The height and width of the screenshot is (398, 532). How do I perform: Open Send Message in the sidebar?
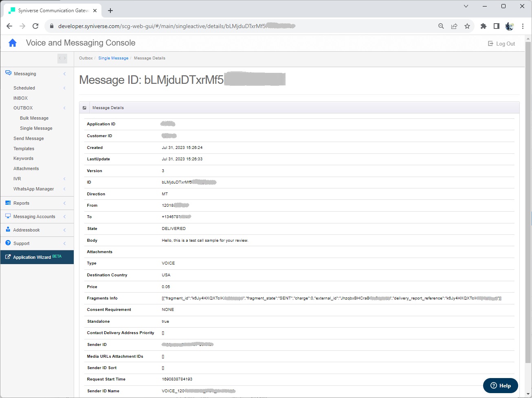(29, 138)
